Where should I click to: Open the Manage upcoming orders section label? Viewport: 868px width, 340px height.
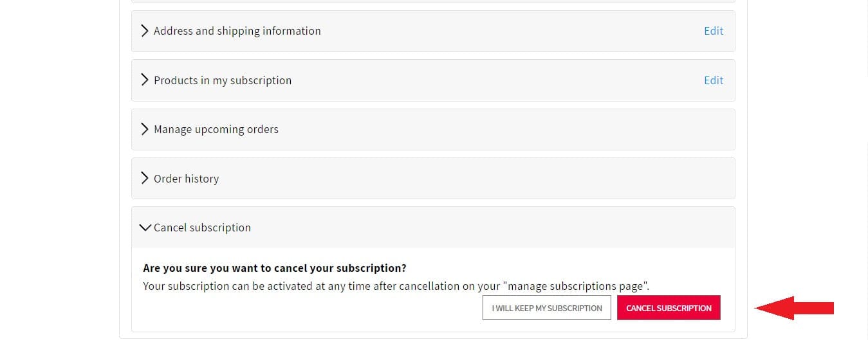point(216,129)
